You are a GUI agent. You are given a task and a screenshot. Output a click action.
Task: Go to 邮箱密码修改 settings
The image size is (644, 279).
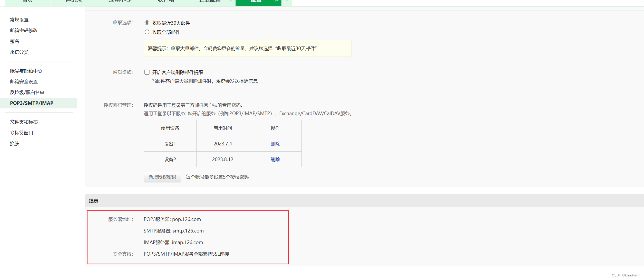[x=24, y=31]
